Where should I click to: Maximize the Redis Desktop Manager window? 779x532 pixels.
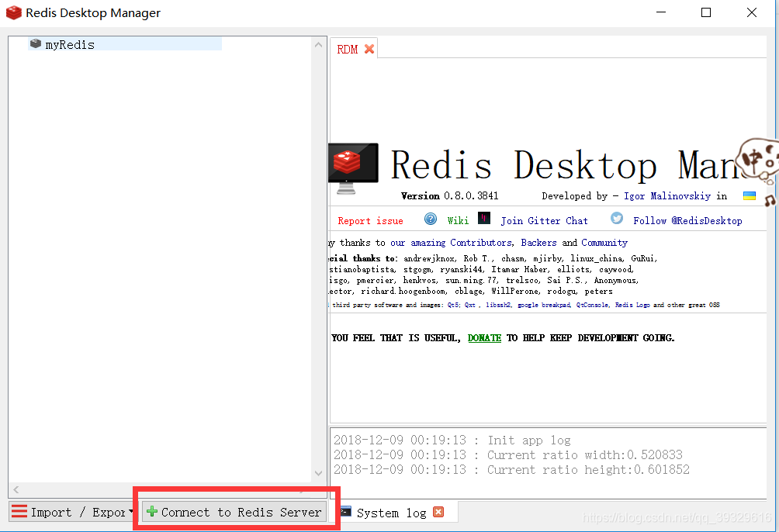[x=706, y=12]
